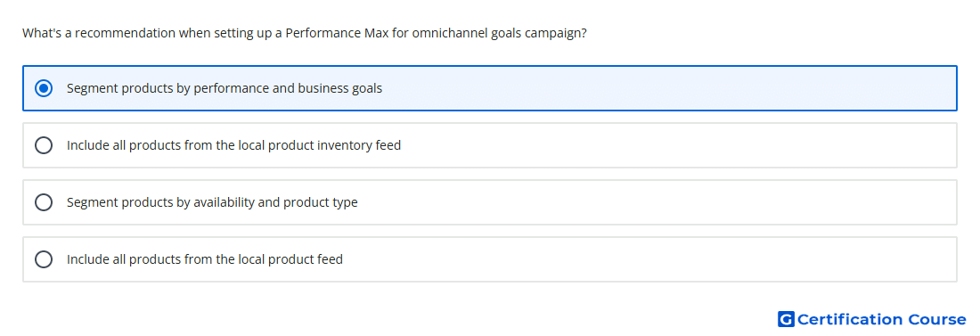This screenshot has width=980, height=336.
Task: Click the text "Segment products by availability and product type"
Action: point(213,202)
